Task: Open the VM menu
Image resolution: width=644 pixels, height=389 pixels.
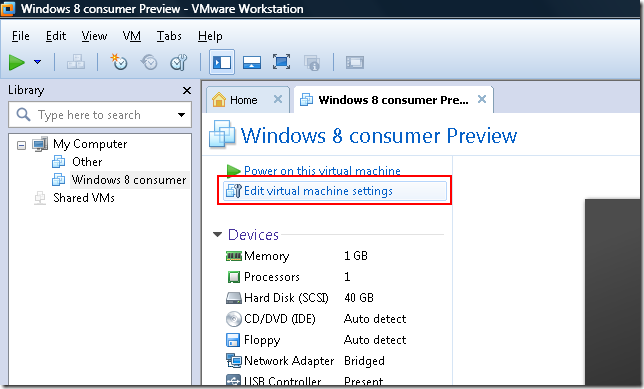Action: click(131, 36)
